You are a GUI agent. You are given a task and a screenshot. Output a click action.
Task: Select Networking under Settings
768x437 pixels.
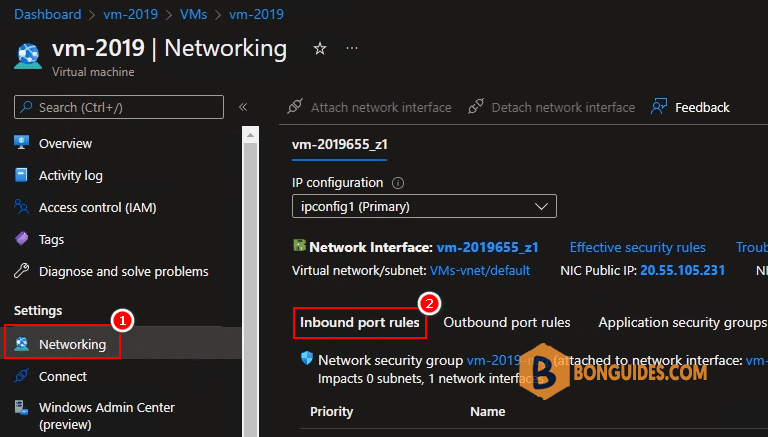(72, 344)
